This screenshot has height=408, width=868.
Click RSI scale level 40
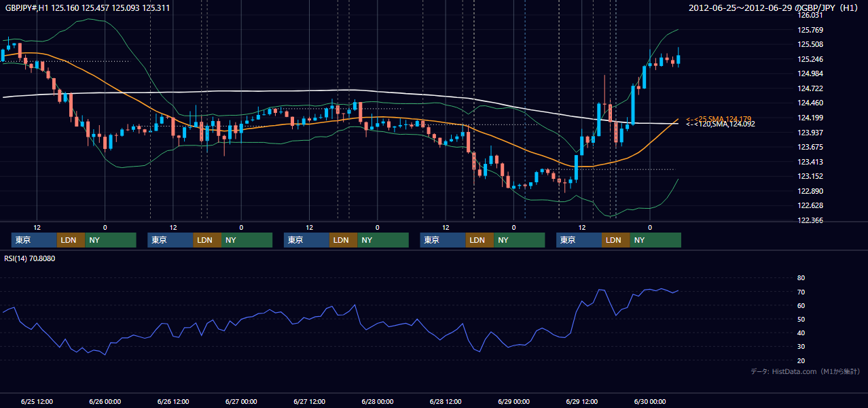tap(801, 333)
